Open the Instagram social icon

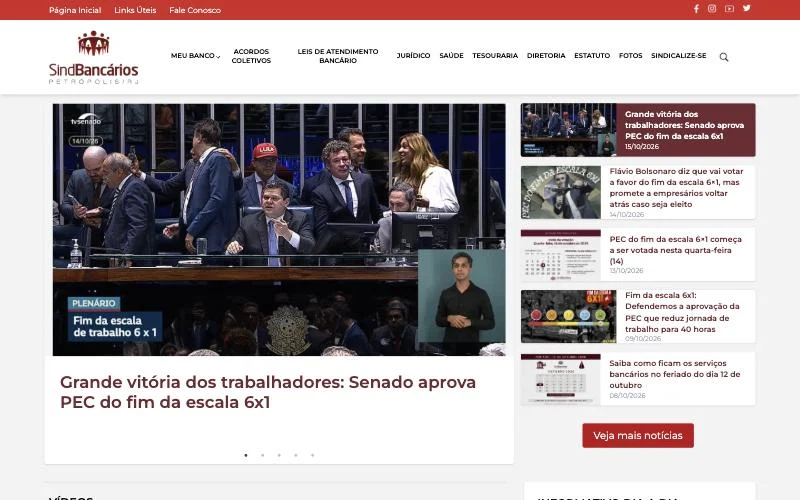coord(712,9)
